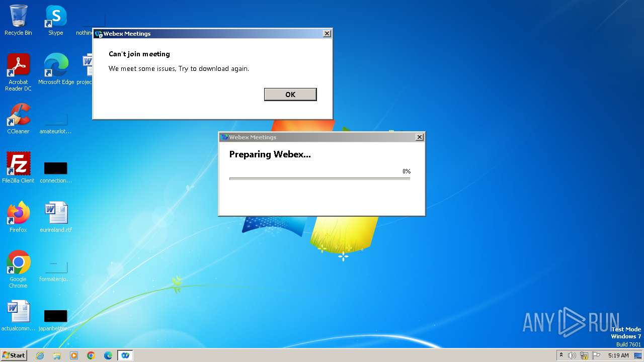Click OK in Can't join meeting dialog

coord(290,95)
